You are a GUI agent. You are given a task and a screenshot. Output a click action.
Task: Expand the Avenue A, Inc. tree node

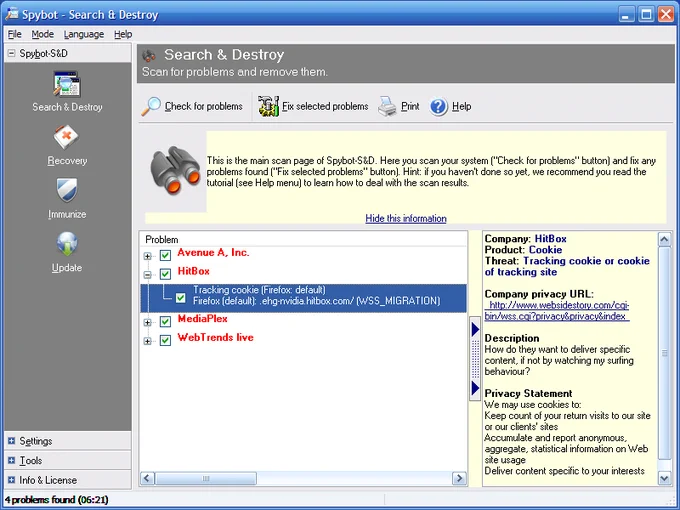tap(147, 256)
